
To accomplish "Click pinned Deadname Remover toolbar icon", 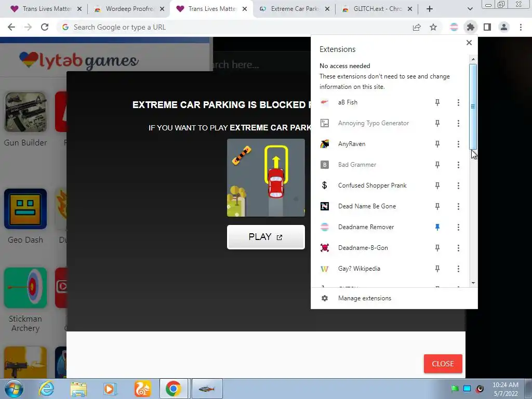I will pos(454,27).
